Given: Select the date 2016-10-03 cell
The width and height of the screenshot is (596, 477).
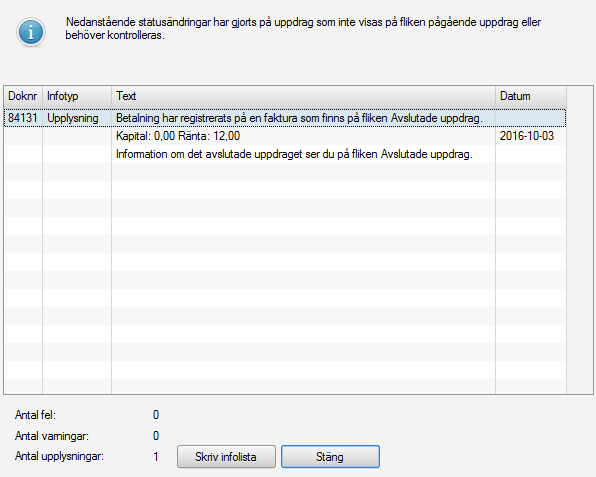Looking at the screenshot, I should pyautogui.click(x=527, y=136).
